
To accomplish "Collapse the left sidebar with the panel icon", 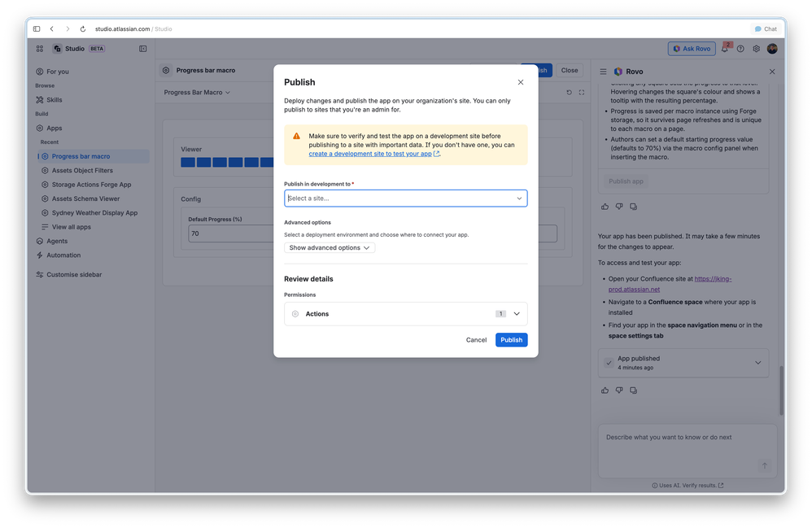I will point(143,49).
